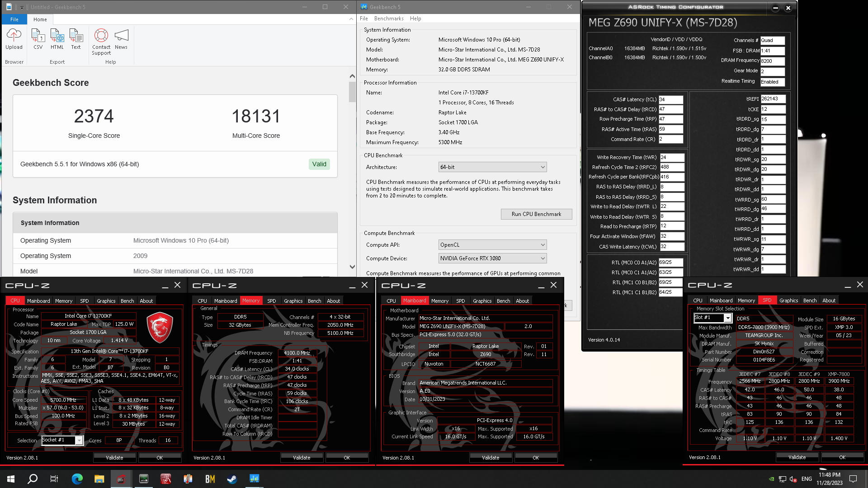Click OK in the memory-timings CPU-Z window
Image resolution: width=868 pixels, height=488 pixels.
tap(347, 458)
